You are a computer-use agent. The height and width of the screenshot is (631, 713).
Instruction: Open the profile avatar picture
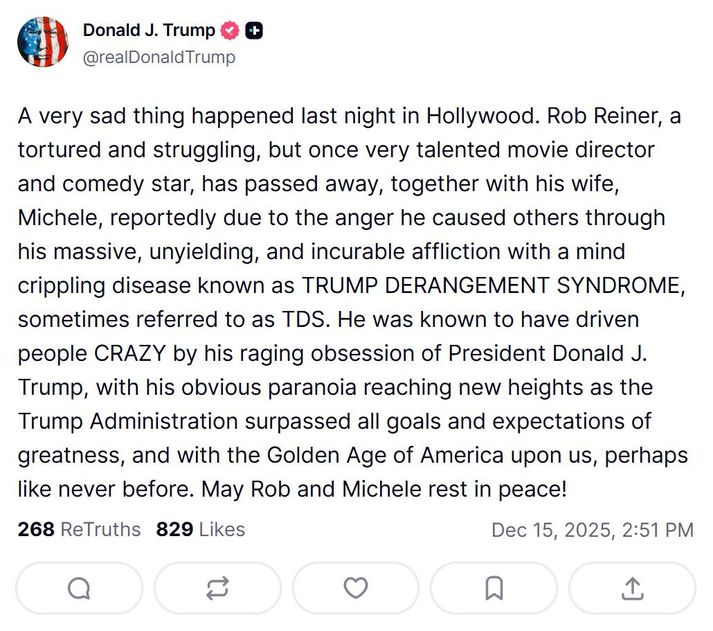43,42
